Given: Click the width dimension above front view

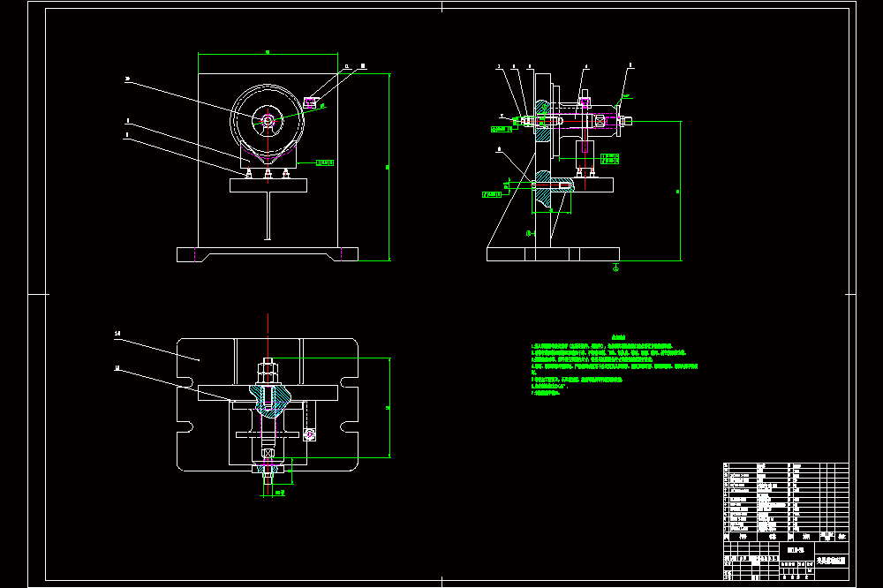Looking at the screenshot, I should click(x=268, y=54).
